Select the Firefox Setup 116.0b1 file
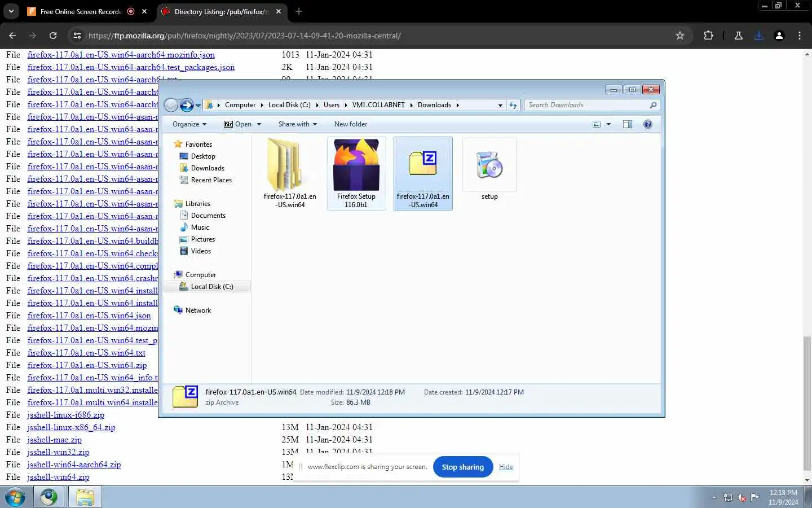Image resolution: width=812 pixels, height=508 pixels. click(356, 173)
